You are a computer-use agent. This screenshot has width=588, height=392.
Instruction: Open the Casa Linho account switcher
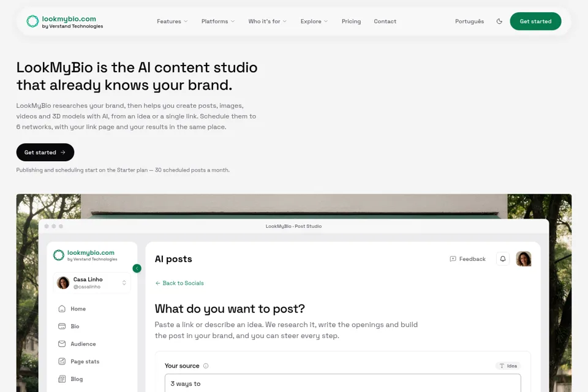(92, 283)
